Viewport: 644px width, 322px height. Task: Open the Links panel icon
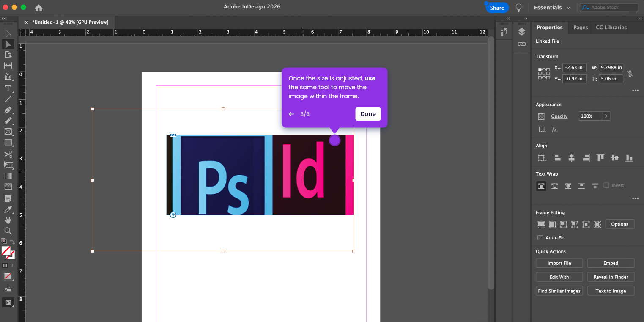point(522,44)
